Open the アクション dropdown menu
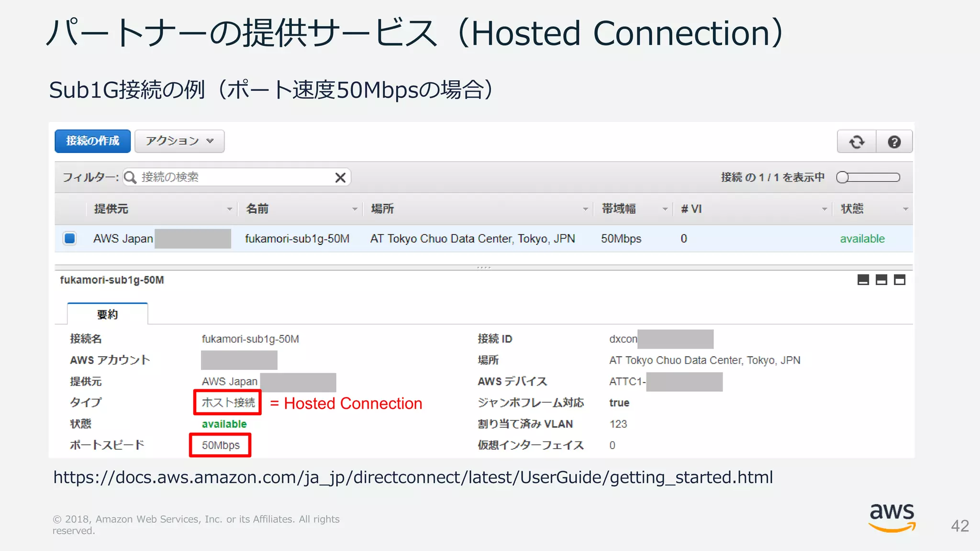 [179, 141]
